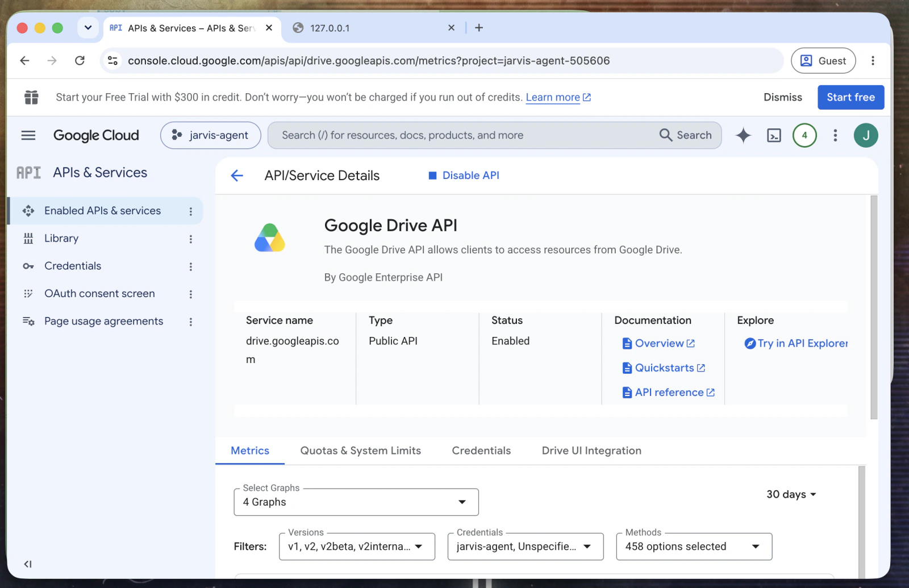Open a new browser tab
Image resolution: width=909 pixels, height=588 pixels.
[479, 28]
